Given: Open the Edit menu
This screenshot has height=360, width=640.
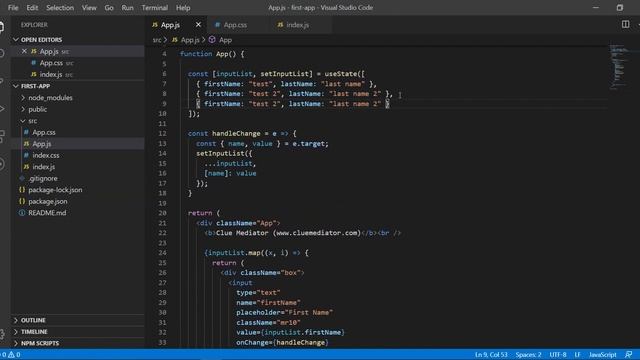Looking at the screenshot, I should 32,8.
